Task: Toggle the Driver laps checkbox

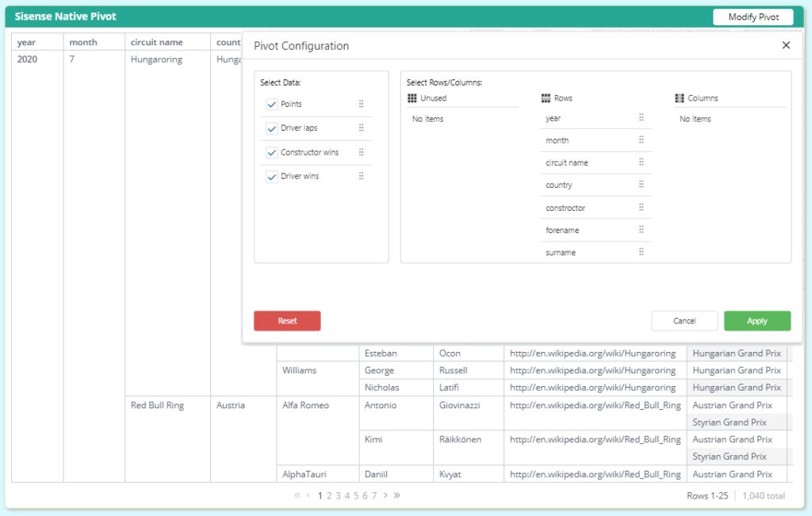Action: tap(272, 128)
